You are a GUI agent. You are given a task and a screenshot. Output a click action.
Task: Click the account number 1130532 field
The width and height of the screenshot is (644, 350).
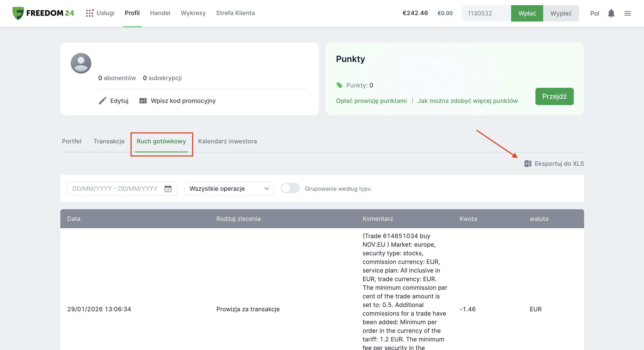[486, 13]
